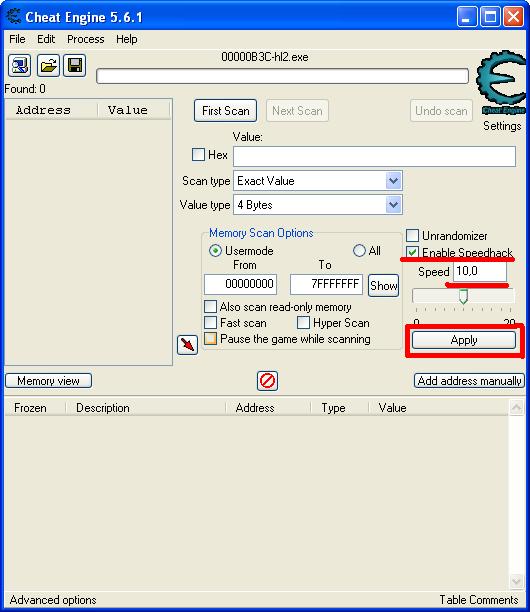530x612 pixels.
Task: Click the Frozen column header
Action: (x=35, y=407)
